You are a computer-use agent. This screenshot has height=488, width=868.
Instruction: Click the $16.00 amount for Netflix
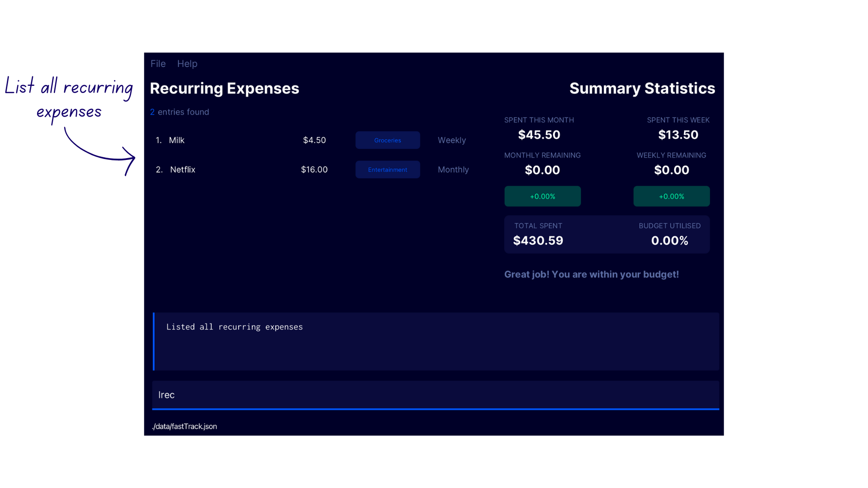pos(314,169)
